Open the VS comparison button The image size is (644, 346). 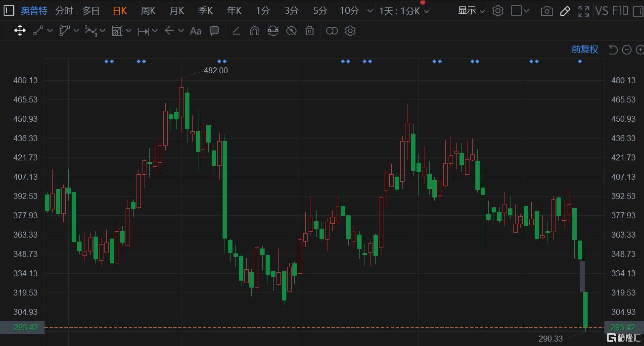(x=602, y=10)
